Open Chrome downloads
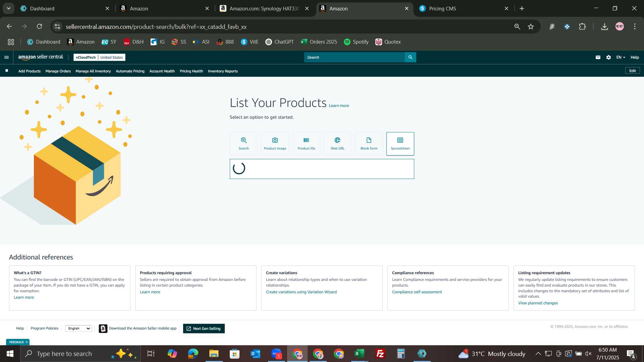The width and height of the screenshot is (644, 362). tap(604, 26)
